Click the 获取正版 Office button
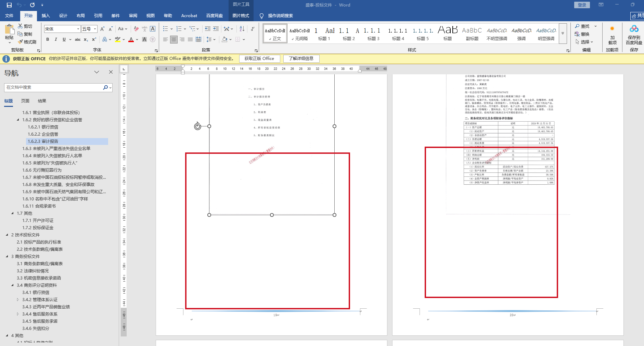Viewport: 644px width, 346px height. [259, 59]
